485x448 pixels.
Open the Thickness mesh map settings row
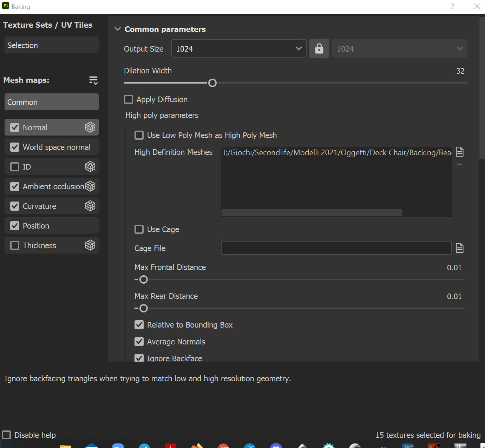coord(52,245)
